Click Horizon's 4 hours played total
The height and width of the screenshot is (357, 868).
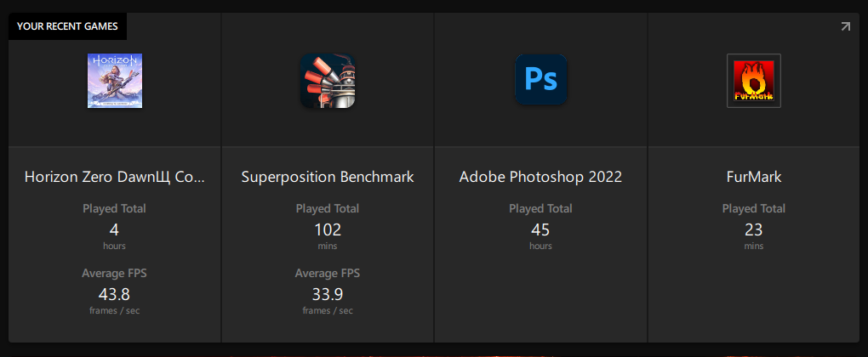click(x=115, y=229)
